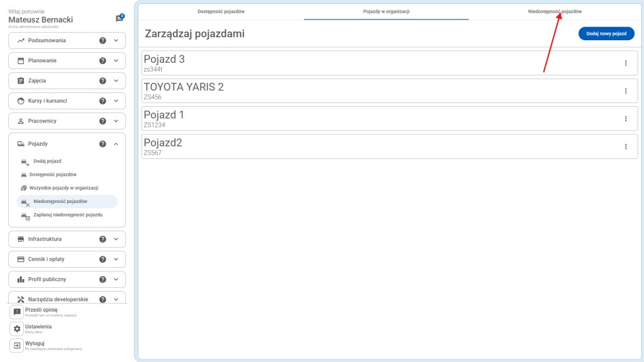Open three-dot menu for Pojazd 3
The image size is (644, 362).
pyautogui.click(x=625, y=63)
